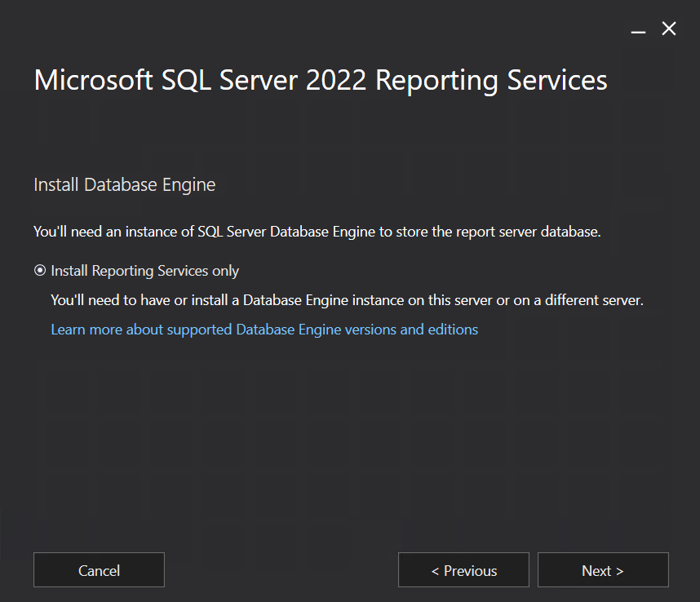Close the Reporting Services setup window
The image size is (700, 602).
(669, 29)
